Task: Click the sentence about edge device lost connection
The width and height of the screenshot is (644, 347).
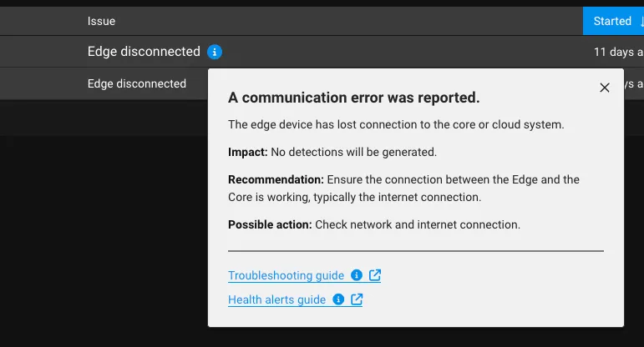Action: (x=396, y=124)
